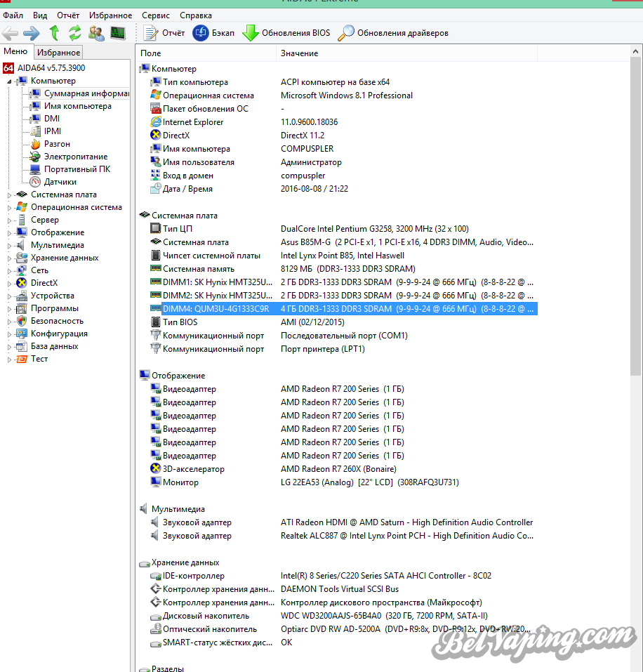Open the Вид menu
Image resolution: width=643 pixels, height=672 pixels.
click(x=40, y=15)
